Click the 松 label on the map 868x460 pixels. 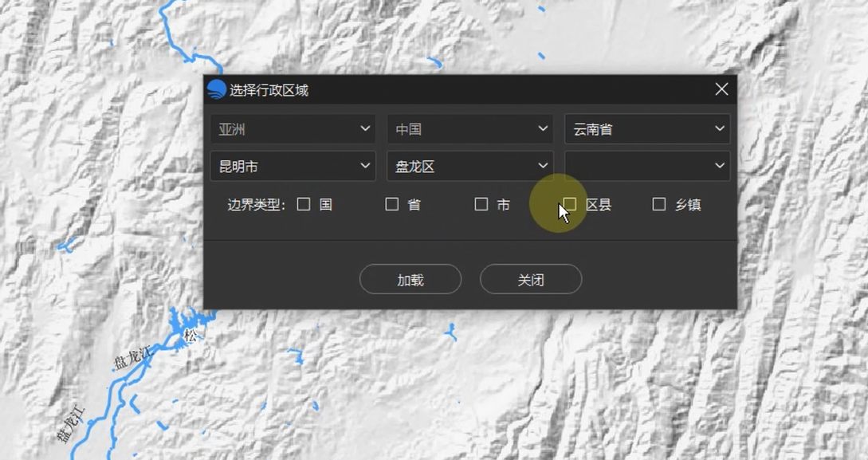pyautogui.click(x=190, y=336)
